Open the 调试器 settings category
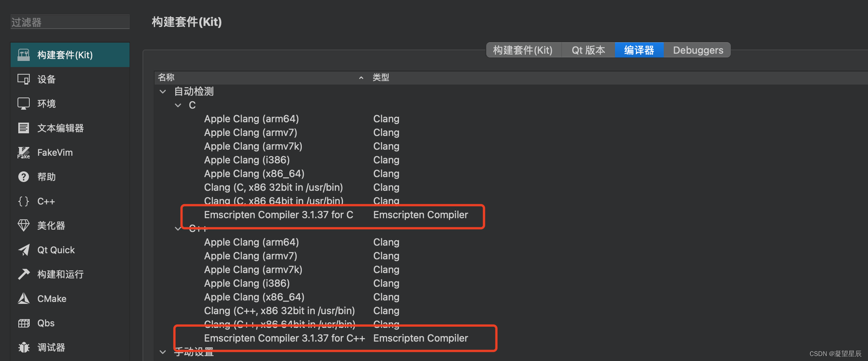The image size is (868, 361). 70,347
